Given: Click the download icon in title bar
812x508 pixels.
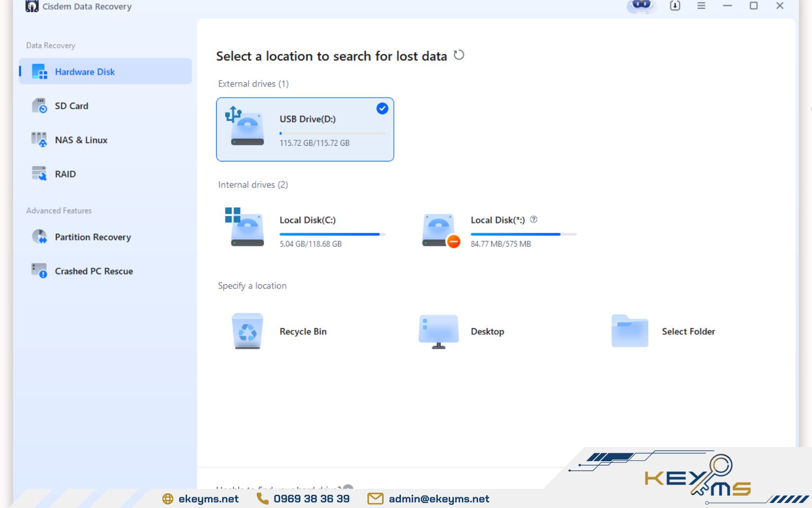Looking at the screenshot, I should pos(675,6).
